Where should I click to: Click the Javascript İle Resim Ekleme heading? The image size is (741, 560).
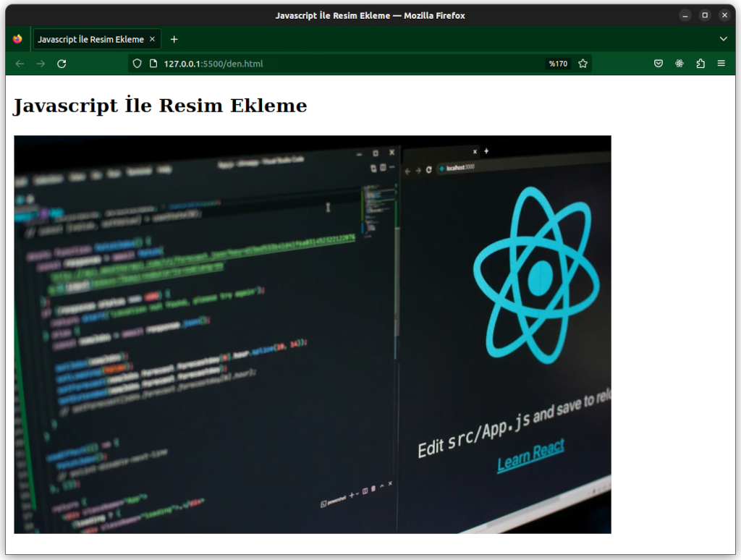(x=160, y=106)
